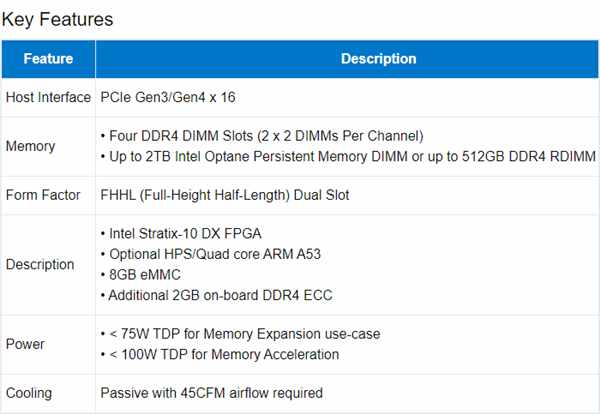Select the Description row label in first column
Screen dimensions: 600x414
coord(40,264)
